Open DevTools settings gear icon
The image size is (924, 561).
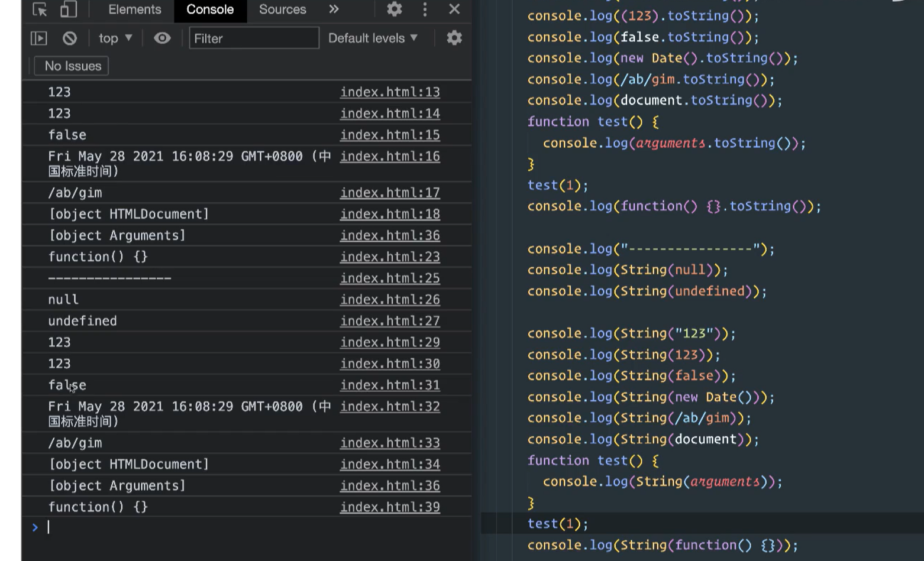395,9
